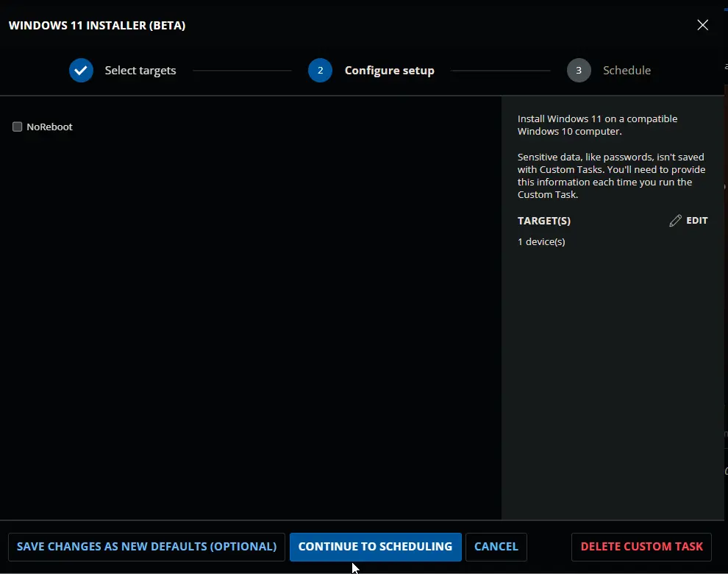Jump to the Schedule step label
This screenshot has height=574, width=728.
click(627, 70)
